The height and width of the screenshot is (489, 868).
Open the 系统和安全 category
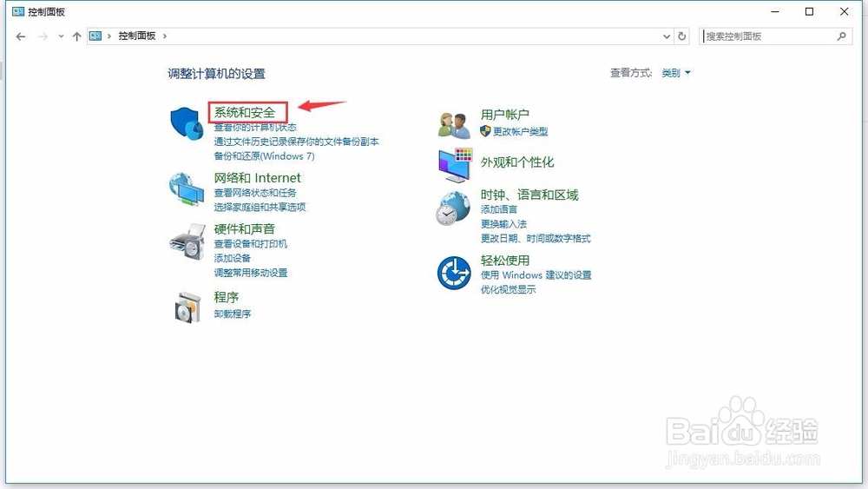245,112
